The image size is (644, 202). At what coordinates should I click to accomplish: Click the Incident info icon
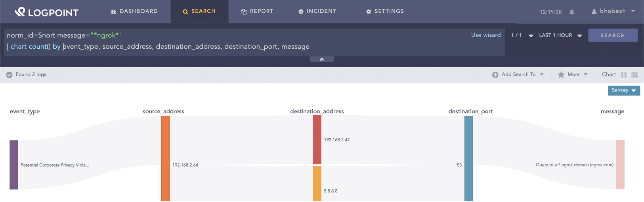(x=301, y=12)
